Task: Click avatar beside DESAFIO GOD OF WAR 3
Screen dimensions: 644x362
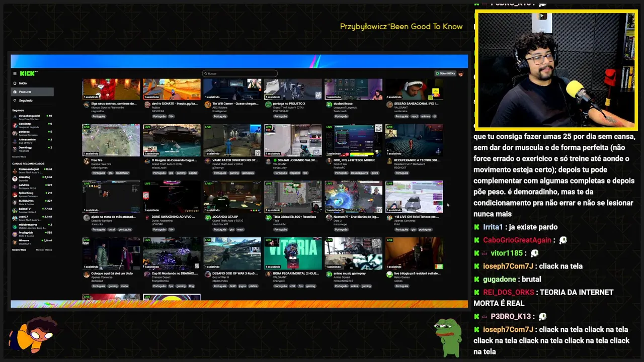Action: tap(208, 275)
